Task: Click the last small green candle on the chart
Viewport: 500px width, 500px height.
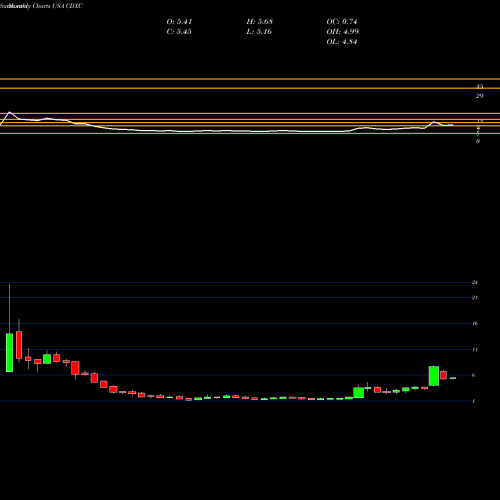Action: 453,378
